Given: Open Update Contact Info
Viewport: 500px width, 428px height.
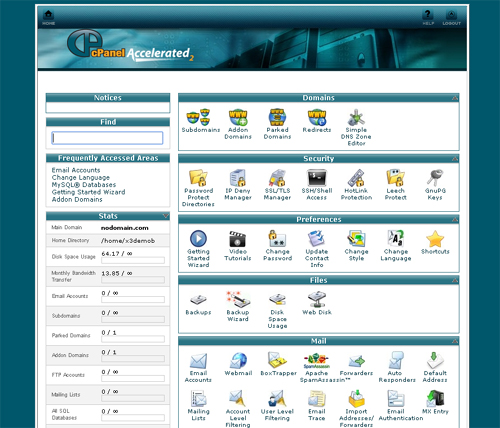Looking at the screenshot, I should point(317,239).
